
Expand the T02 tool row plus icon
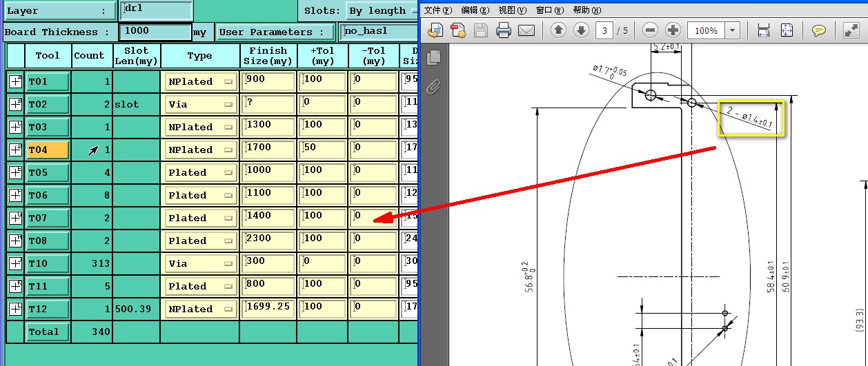[15, 104]
